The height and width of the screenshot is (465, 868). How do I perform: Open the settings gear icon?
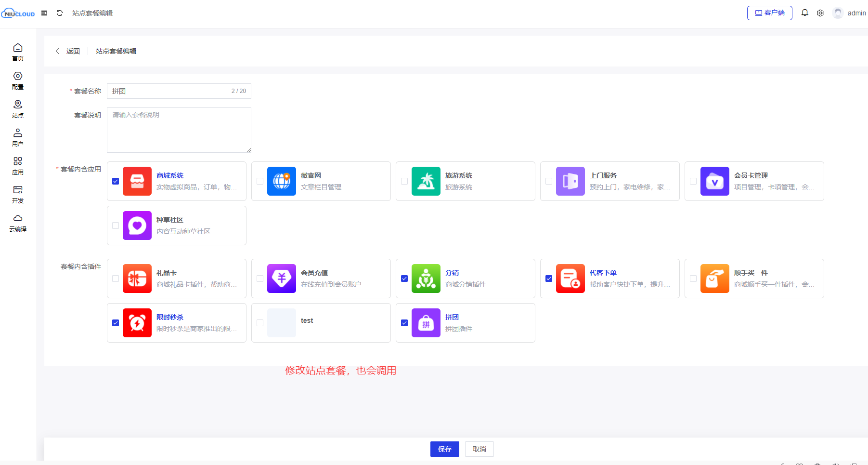[x=820, y=13]
